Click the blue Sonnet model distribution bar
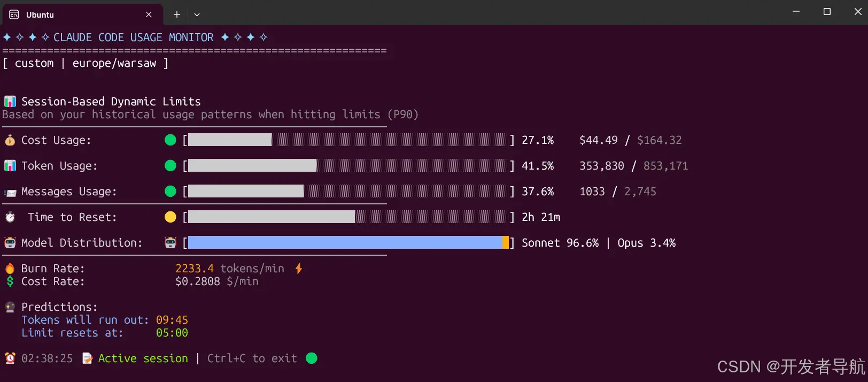Image resolution: width=868 pixels, height=382 pixels. click(x=345, y=243)
